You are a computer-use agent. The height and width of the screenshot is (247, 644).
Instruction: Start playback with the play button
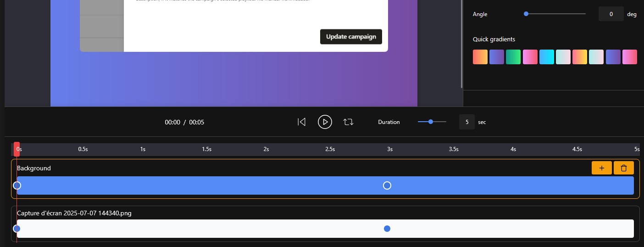tap(325, 122)
